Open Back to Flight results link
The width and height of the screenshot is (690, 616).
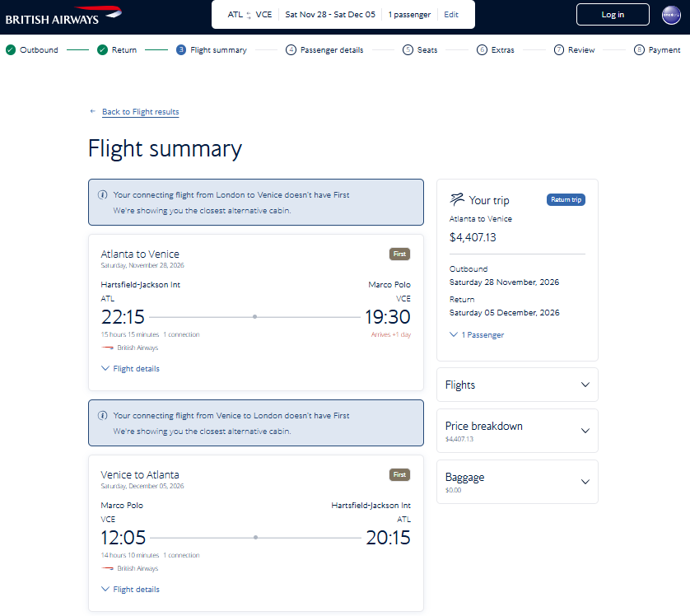(x=140, y=112)
